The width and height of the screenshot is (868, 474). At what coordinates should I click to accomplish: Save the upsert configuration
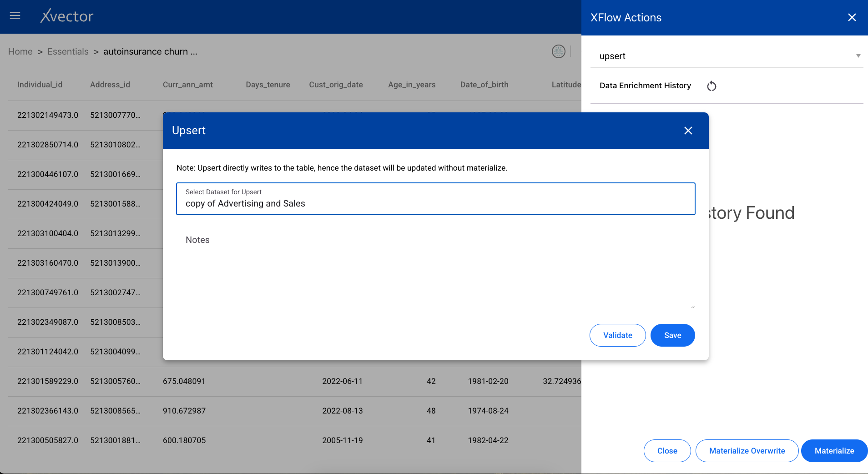tap(673, 335)
